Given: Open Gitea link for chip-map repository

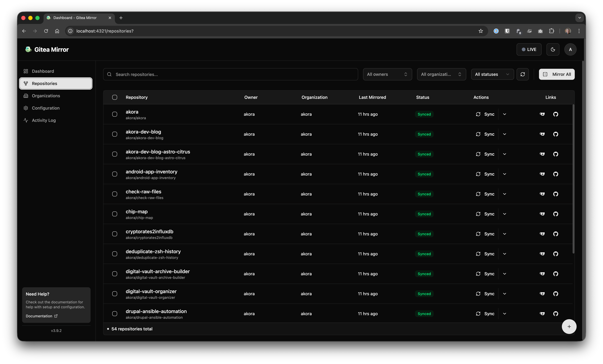Looking at the screenshot, I should click(x=542, y=214).
